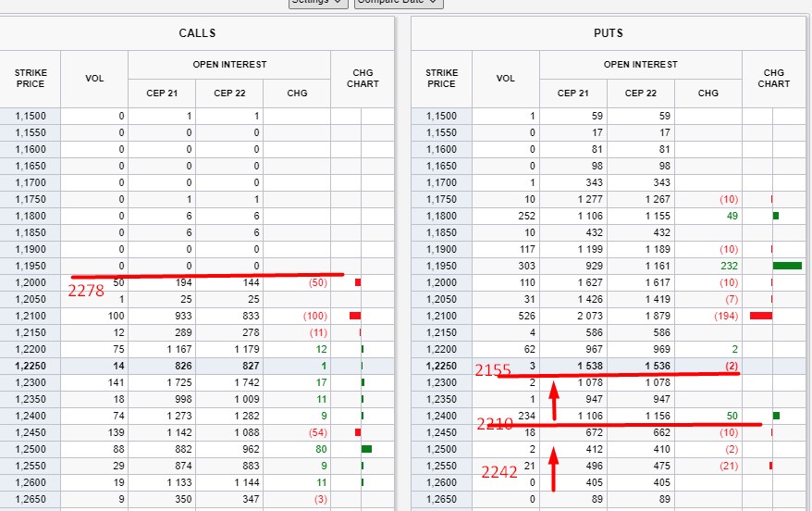Click red change bar at PUTS 1,2100
The width and height of the screenshot is (812, 511).
point(761,316)
